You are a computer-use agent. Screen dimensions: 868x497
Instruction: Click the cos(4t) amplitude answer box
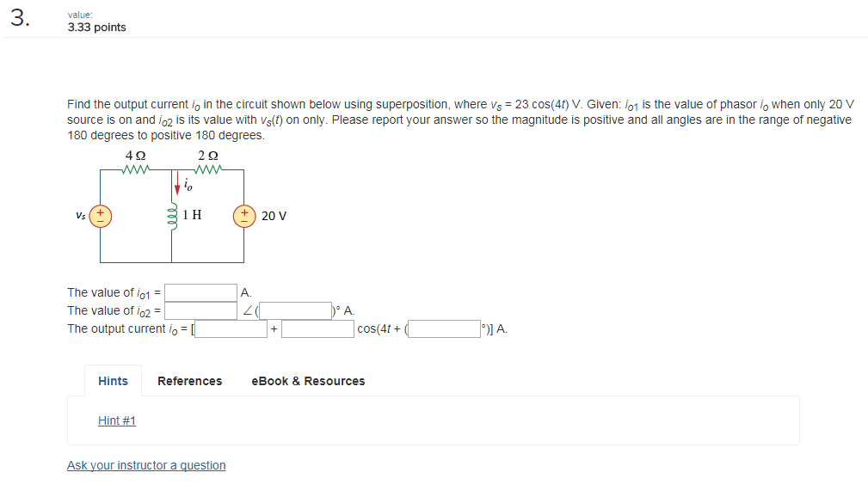pyautogui.click(x=317, y=328)
